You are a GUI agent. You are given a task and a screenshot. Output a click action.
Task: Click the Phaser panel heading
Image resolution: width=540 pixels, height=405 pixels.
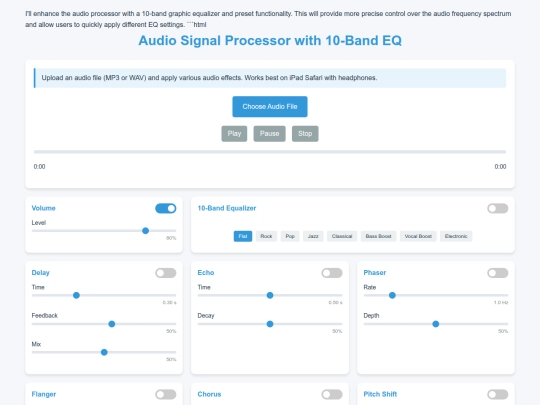(375, 272)
